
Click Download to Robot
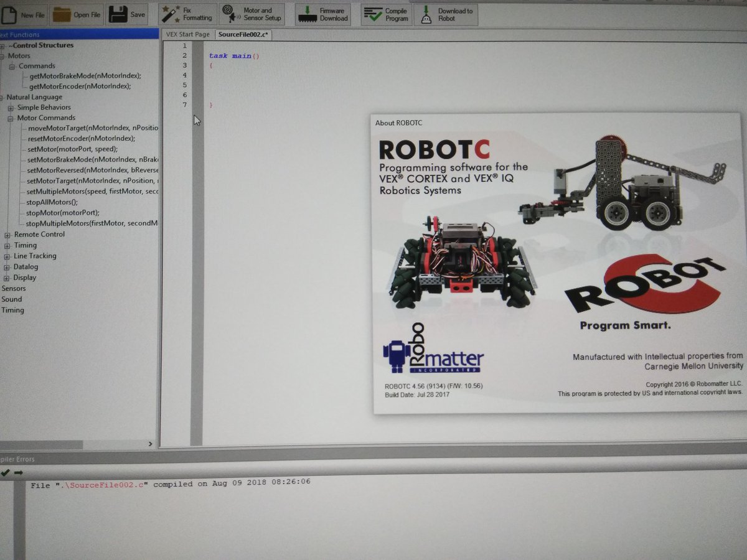point(446,14)
